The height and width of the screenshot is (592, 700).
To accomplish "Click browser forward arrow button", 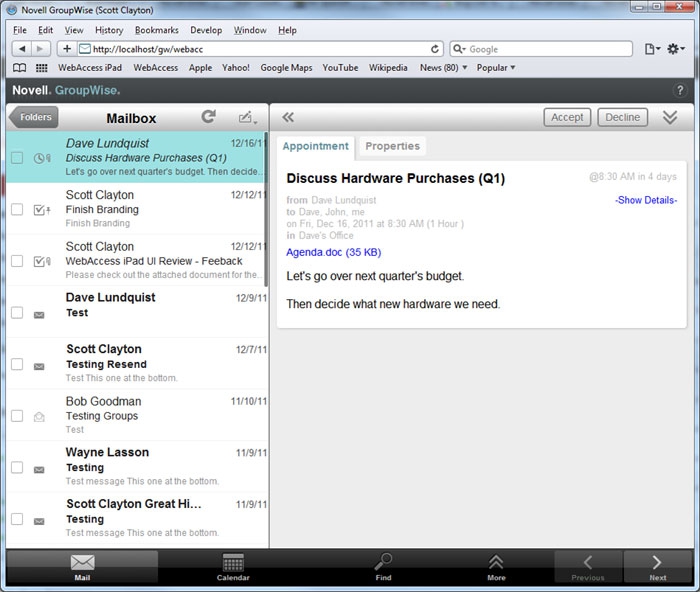I will pos(40,49).
